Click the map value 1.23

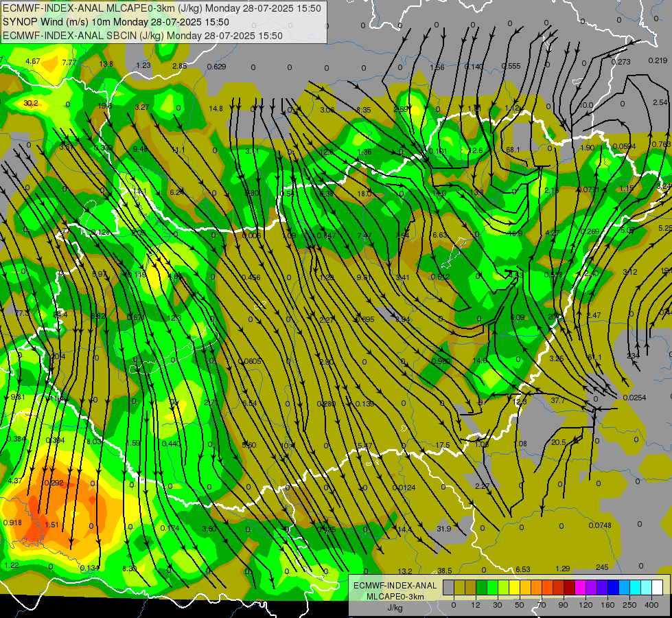(143, 65)
